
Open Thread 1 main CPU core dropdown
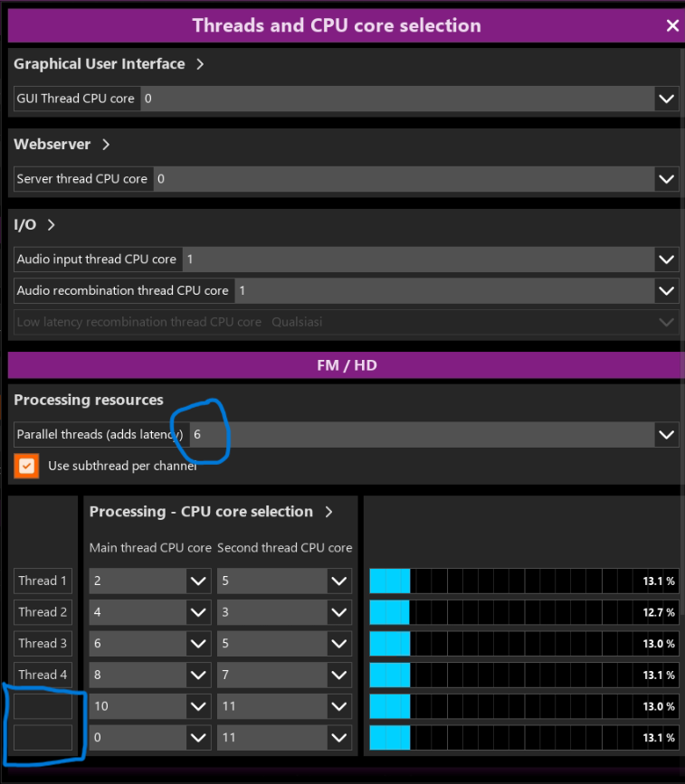click(x=199, y=581)
